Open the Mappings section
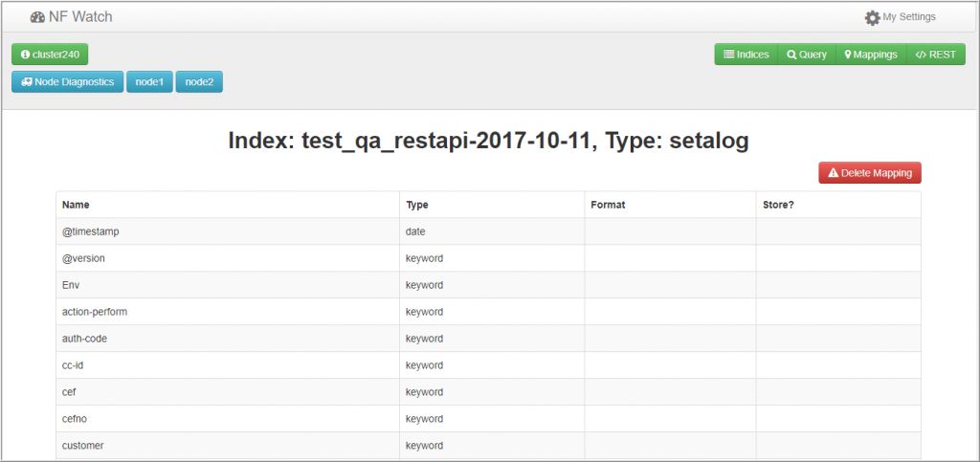This screenshot has width=980, height=462. click(x=871, y=55)
